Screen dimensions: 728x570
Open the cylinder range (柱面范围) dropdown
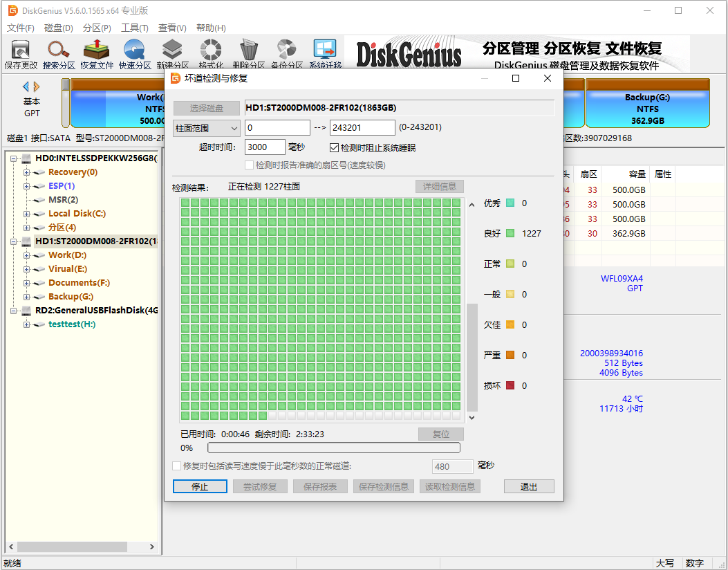(x=206, y=128)
